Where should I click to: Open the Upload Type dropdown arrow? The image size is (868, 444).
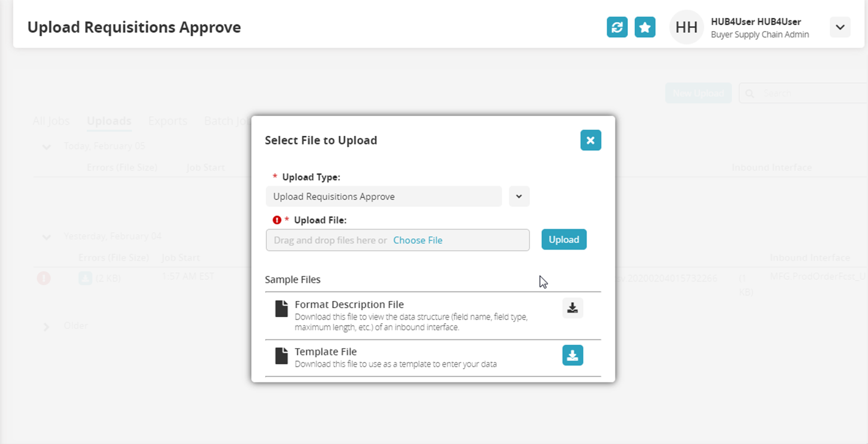point(519,196)
